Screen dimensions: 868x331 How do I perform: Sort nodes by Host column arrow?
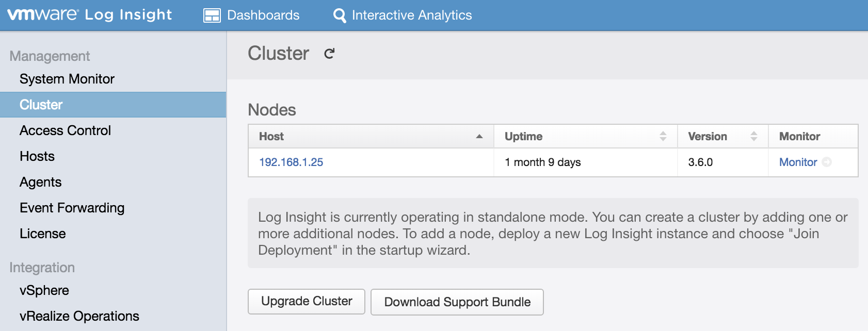point(479,137)
